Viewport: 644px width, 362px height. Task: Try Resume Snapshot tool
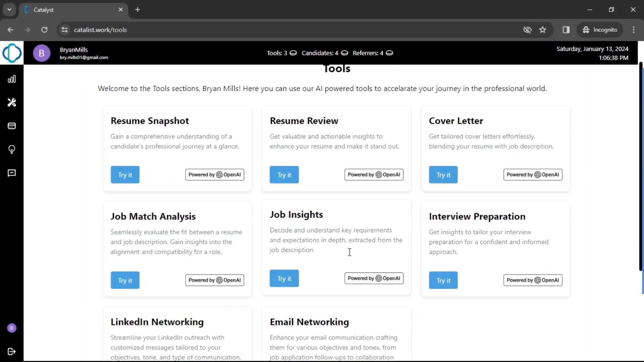[x=125, y=175]
